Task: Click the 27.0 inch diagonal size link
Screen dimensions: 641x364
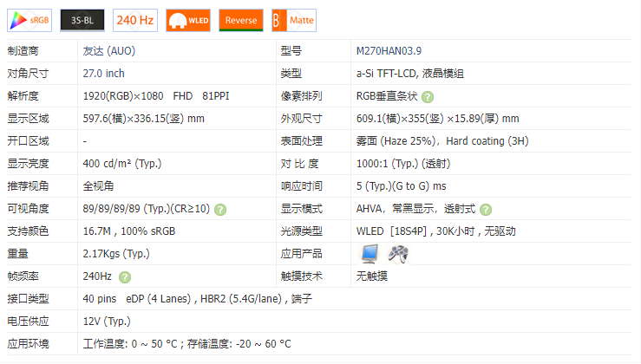Action: click(x=103, y=74)
